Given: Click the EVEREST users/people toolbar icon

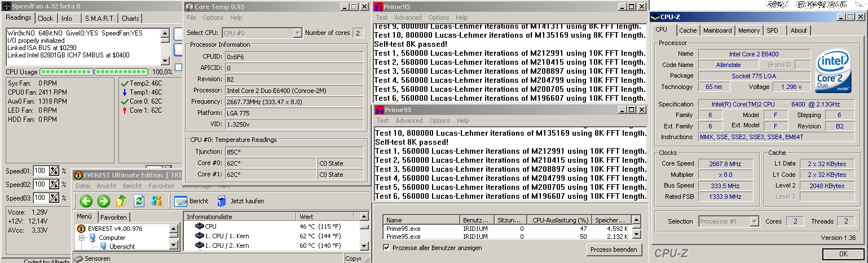Looking at the screenshot, I should click(x=157, y=201).
